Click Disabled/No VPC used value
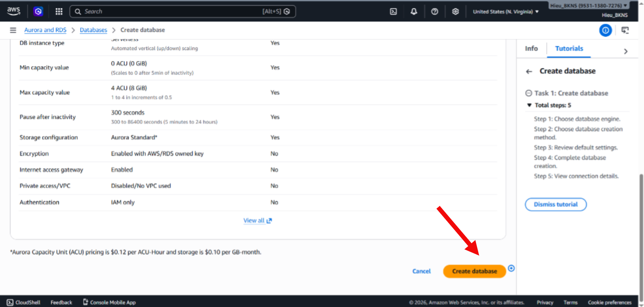This screenshot has height=307, width=644. [x=141, y=186]
